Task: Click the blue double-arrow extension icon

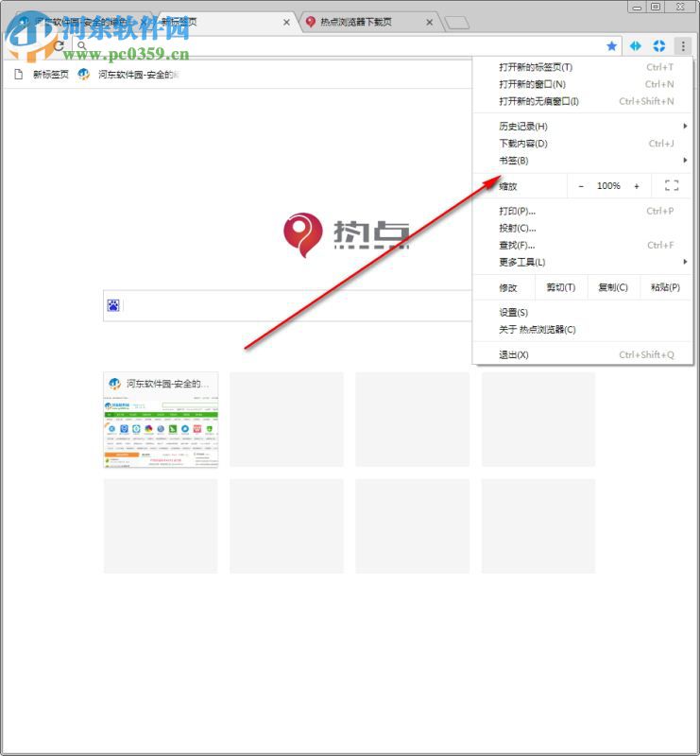Action: (636, 45)
